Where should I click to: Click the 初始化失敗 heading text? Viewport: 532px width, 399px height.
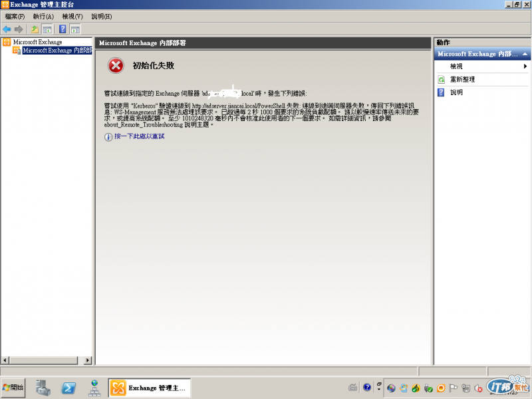pyautogui.click(x=154, y=65)
